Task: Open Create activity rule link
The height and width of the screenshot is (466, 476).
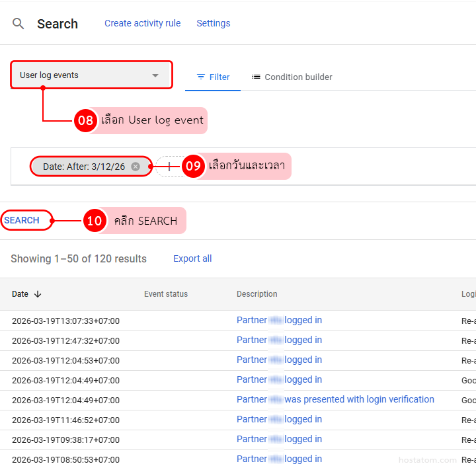Action: pyautogui.click(x=142, y=23)
